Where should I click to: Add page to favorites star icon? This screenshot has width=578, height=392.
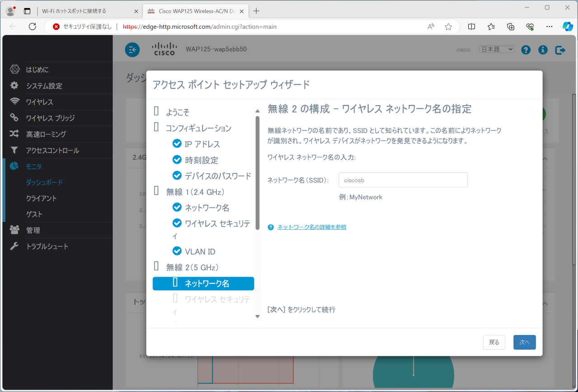pos(448,27)
